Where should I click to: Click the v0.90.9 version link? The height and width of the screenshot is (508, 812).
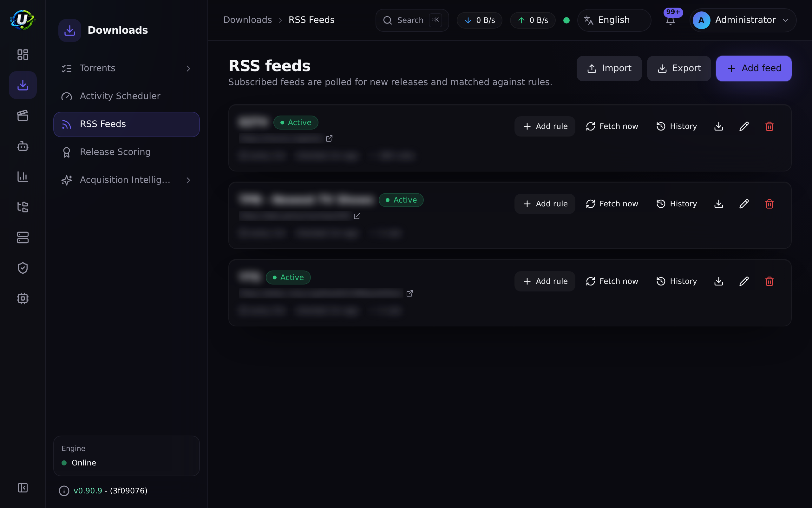pyautogui.click(x=88, y=491)
